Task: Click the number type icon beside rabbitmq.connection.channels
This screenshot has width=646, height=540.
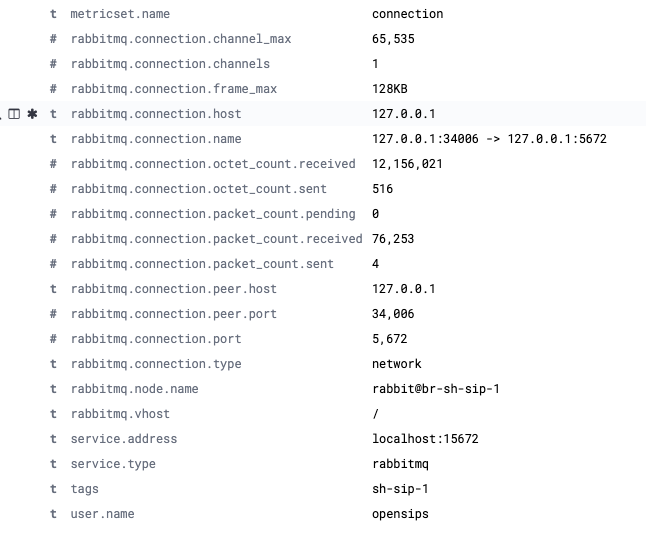Action: (x=53, y=64)
